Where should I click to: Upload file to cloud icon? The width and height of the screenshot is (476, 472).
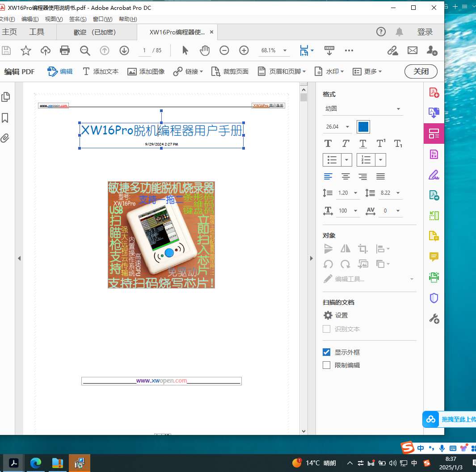pyautogui.click(x=46, y=50)
